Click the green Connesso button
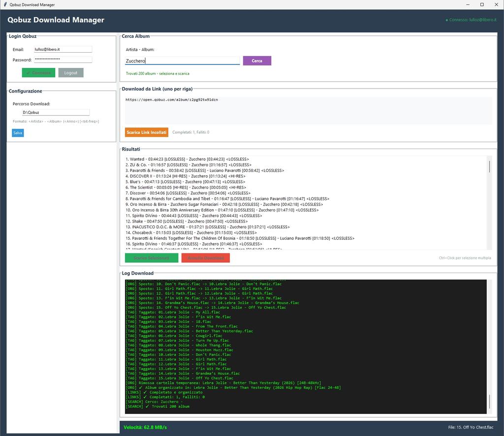Image resolution: width=504 pixels, height=436 pixels. coord(38,73)
